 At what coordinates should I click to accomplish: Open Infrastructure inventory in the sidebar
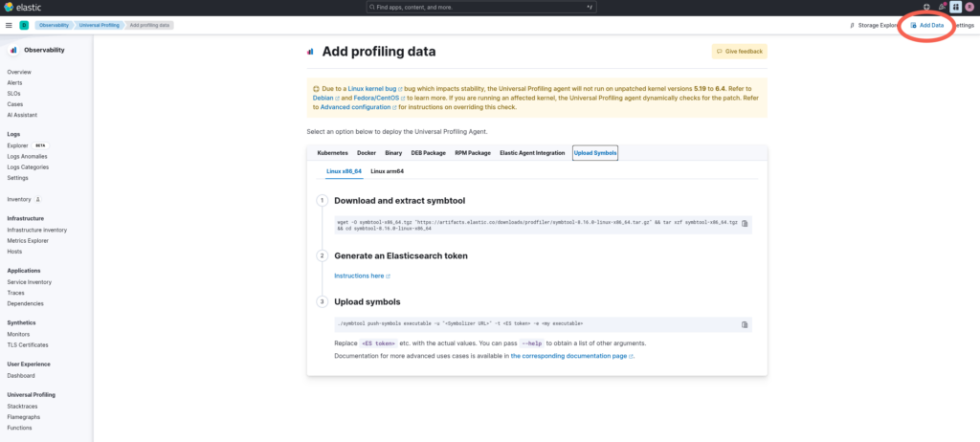coord(37,230)
